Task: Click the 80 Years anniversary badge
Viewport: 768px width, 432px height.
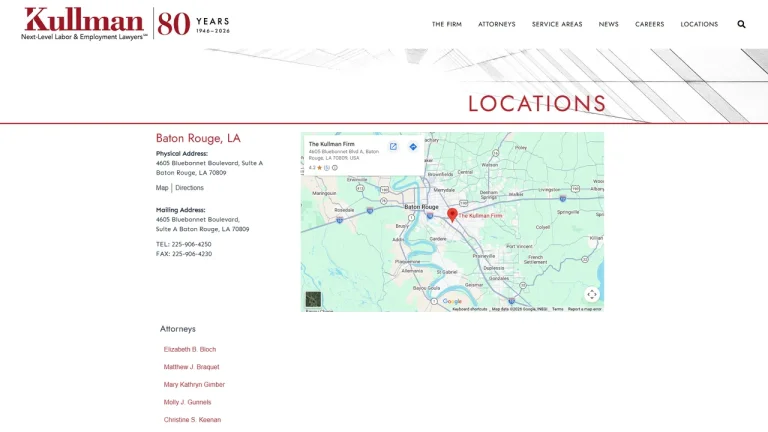Action: click(193, 24)
